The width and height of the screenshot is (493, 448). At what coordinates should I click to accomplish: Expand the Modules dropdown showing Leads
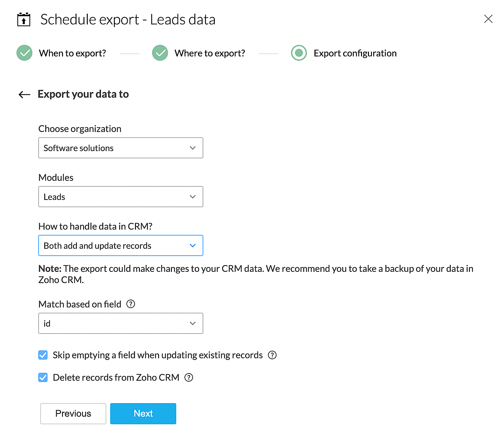tap(121, 197)
